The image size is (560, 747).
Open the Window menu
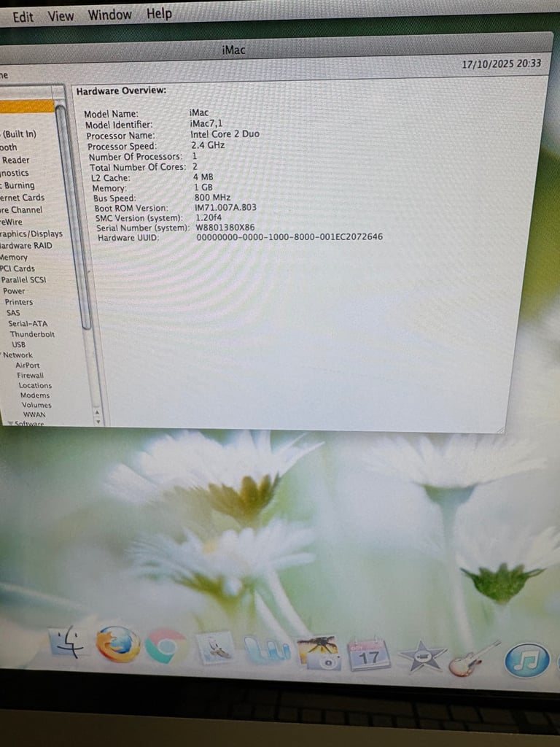pyautogui.click(x=109, y=15)
